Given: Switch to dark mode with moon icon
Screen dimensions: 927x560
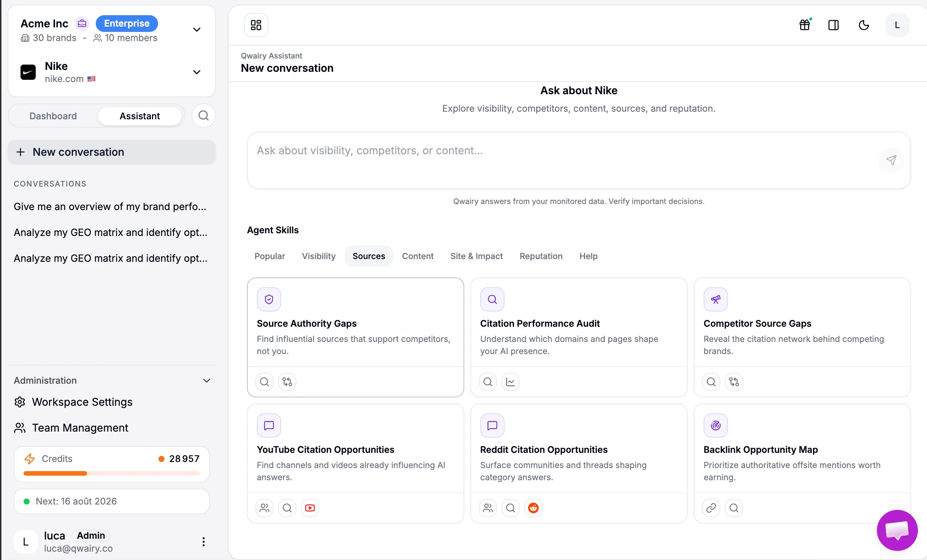Looking at the screenshot, I should (x=864, y=25).
